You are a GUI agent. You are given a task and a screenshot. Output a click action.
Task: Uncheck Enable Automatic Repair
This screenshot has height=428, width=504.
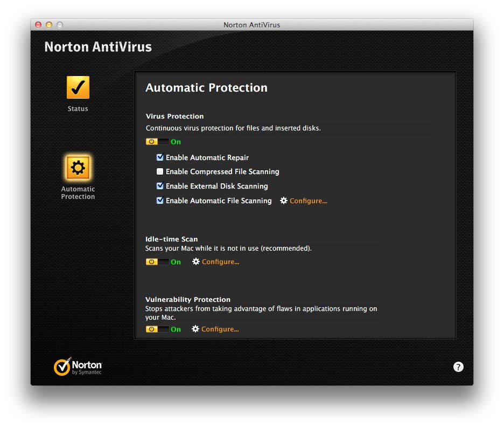(x=160, y=158)
